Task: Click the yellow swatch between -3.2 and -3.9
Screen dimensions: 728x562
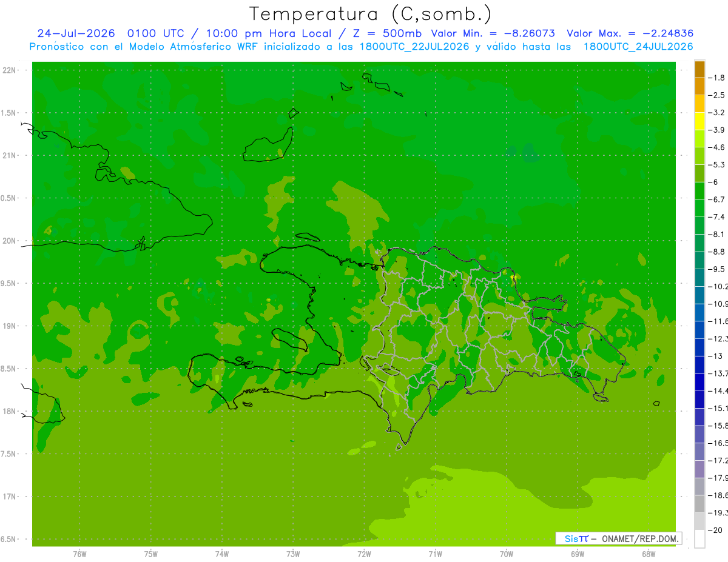Action: point(699,121)
